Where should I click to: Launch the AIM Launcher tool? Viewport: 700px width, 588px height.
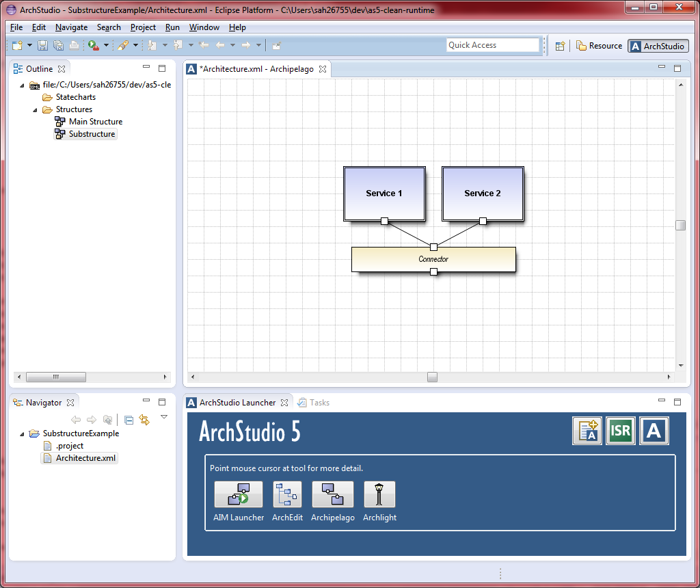pos(239,494)
